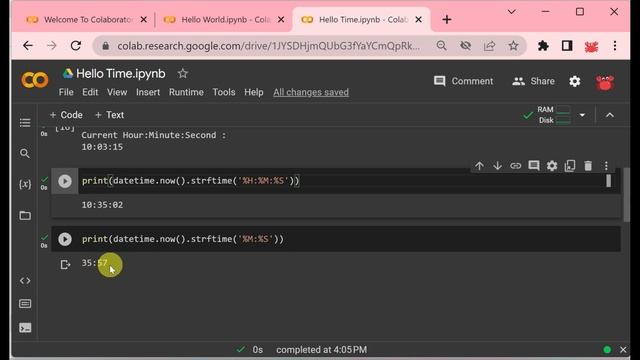Close the bottom status bar

[x=623, y=350]
